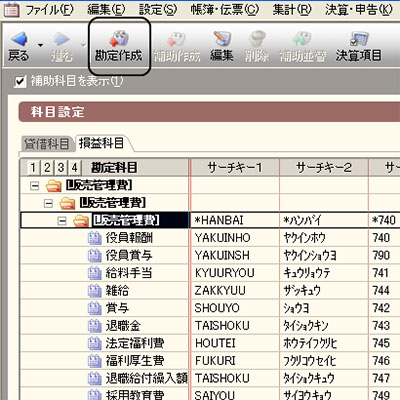Select the 法定福利費 account name
The height and width of the screenshot is (400, 400).
135,344
